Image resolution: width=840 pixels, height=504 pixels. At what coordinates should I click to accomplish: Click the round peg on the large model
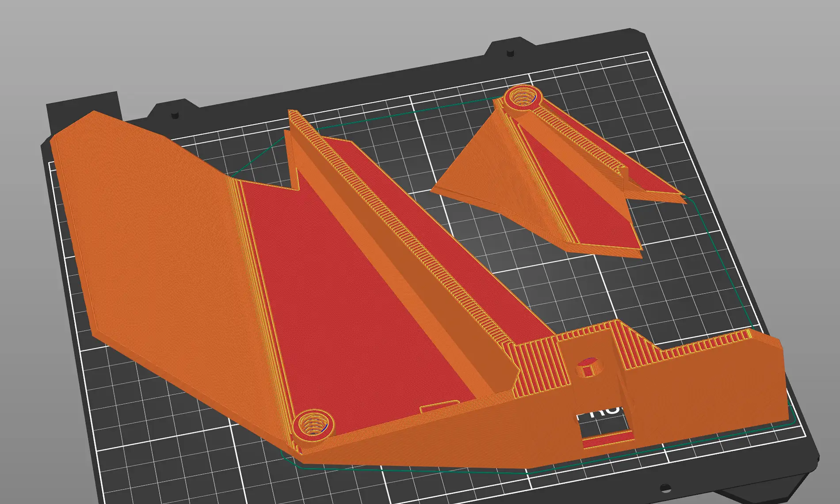coord(589,368)
